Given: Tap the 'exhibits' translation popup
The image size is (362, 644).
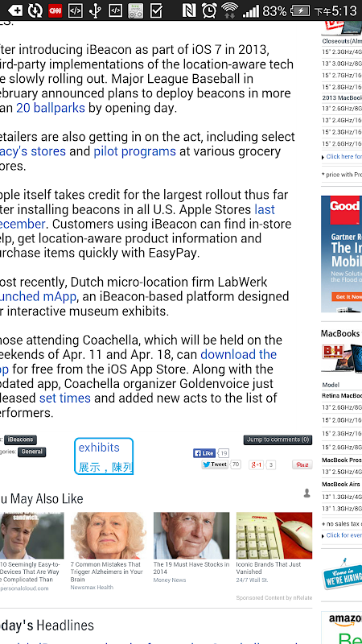Looking at the screenshot, I should [104, 456].
